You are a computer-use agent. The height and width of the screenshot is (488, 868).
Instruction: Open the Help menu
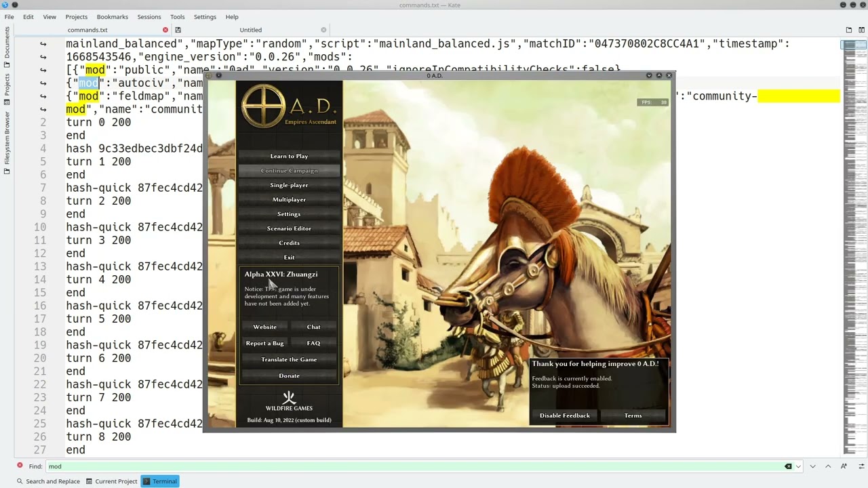232,17
